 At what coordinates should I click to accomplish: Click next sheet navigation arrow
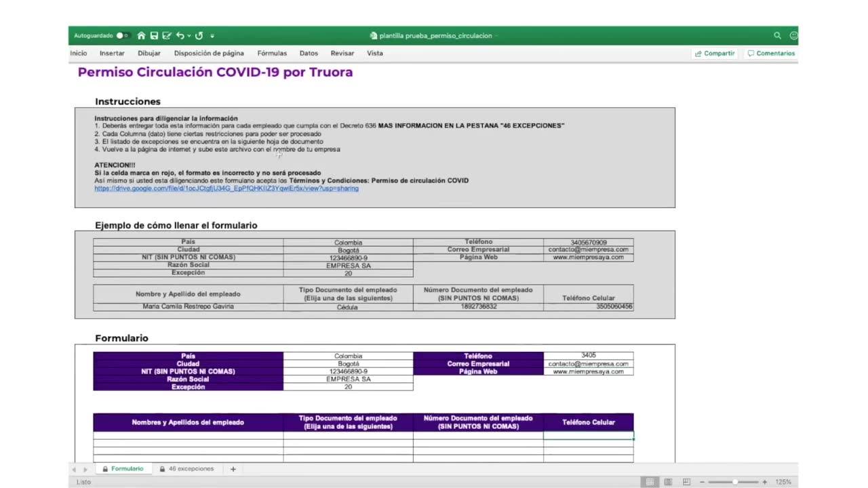(85, 469)
